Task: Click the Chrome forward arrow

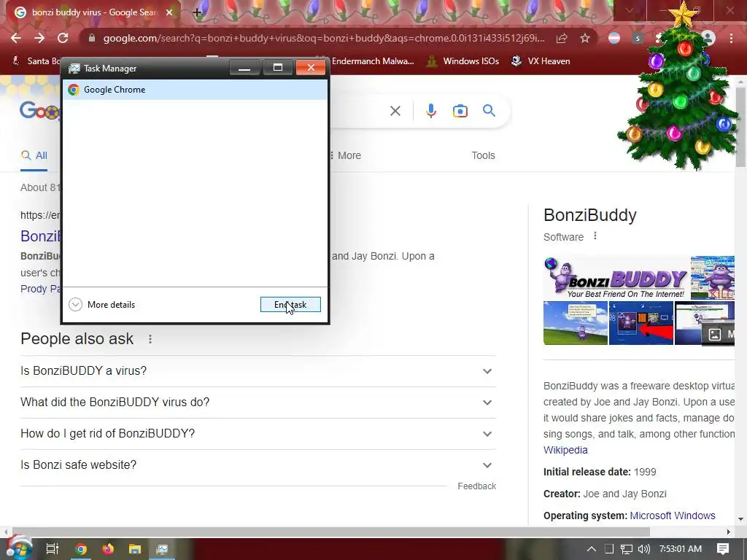Action: point(39,38)
